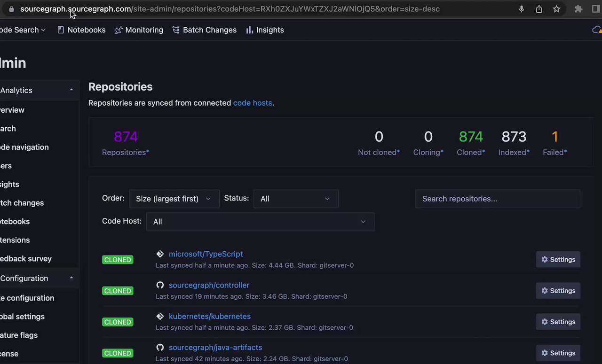602x364 pixels.
Task: Open the browser extensions puzzle icon
Action: 578,9
